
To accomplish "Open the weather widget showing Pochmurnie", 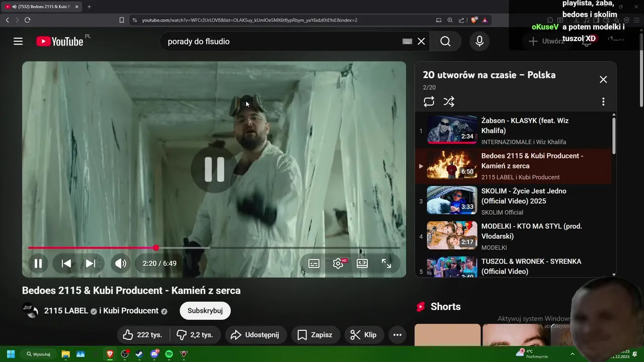I will tap(533, 354).
